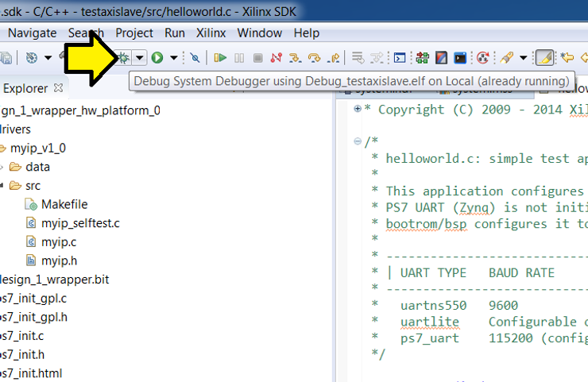
Task: Click 'bootrom/bsp' text in editor comment
Action: (x=427, y=224)
